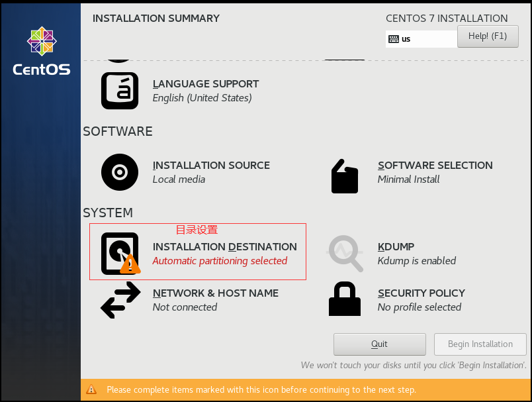Open INSTALLATION DESTINATION settings

[224, 247]
